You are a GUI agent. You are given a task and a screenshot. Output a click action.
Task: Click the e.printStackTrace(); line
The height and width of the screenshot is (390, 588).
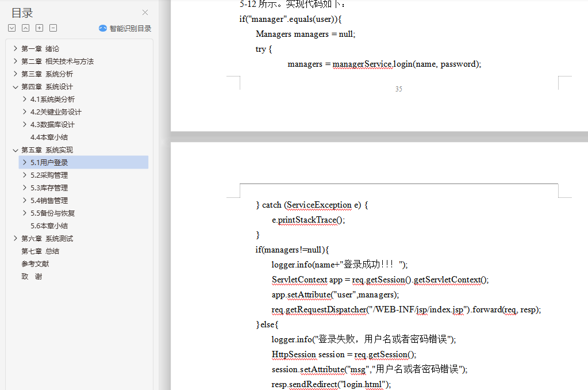tap(308, 220)
